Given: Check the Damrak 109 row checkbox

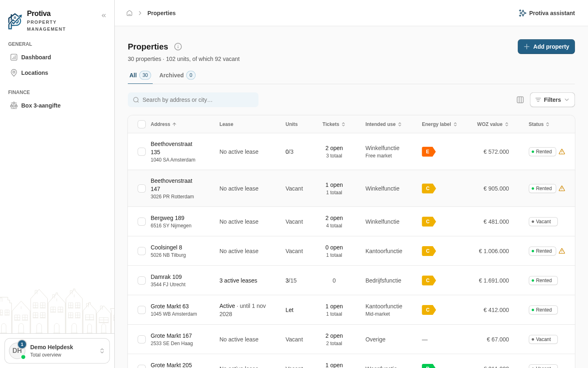Looking at the screenshot, I should point(142,280).
